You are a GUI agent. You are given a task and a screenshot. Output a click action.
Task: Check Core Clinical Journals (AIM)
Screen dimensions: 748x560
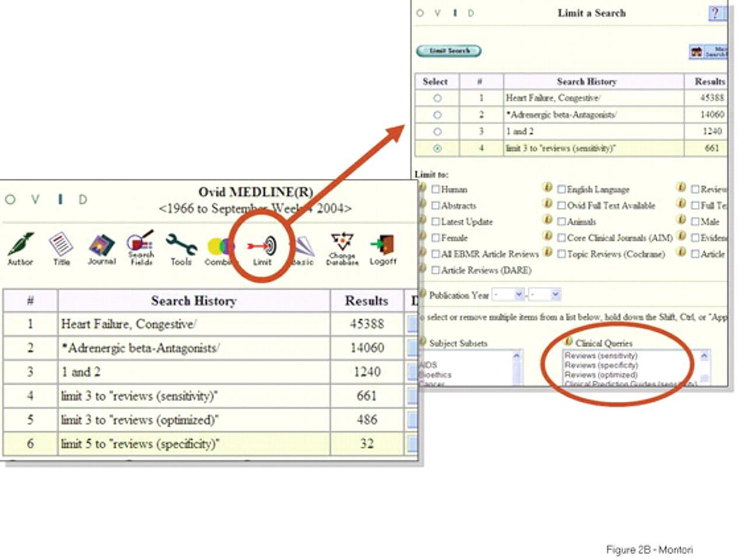pyautogui.click(x=561, y=238)
